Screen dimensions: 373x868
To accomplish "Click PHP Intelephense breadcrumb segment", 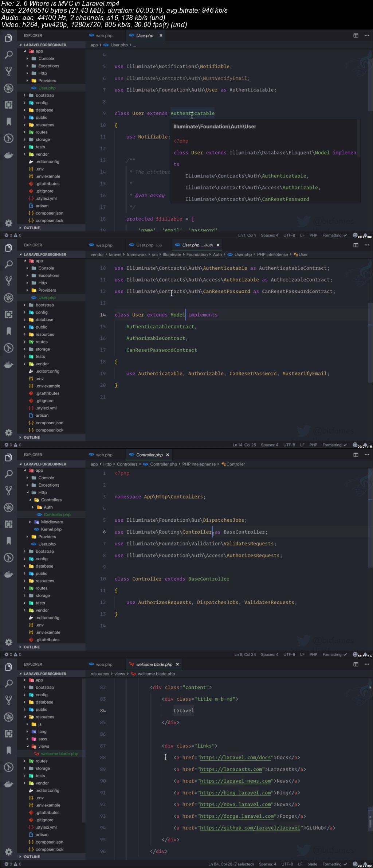I will 199,464.
